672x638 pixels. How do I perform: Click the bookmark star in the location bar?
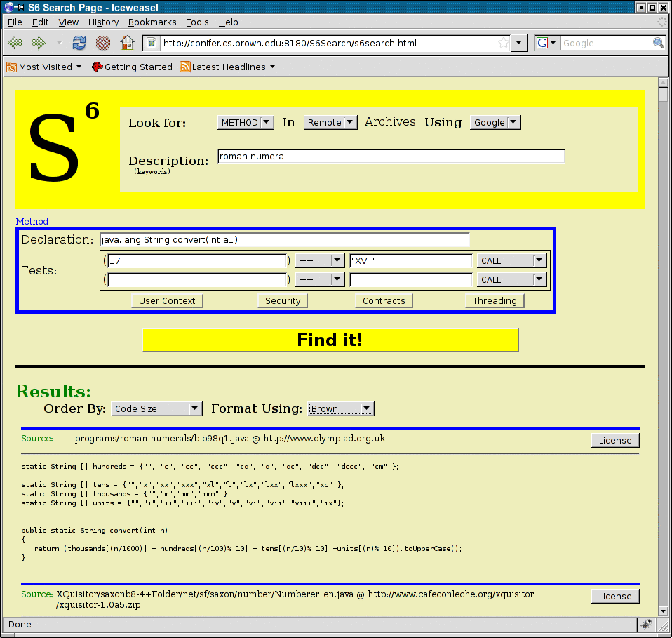[x=503, y=43]
